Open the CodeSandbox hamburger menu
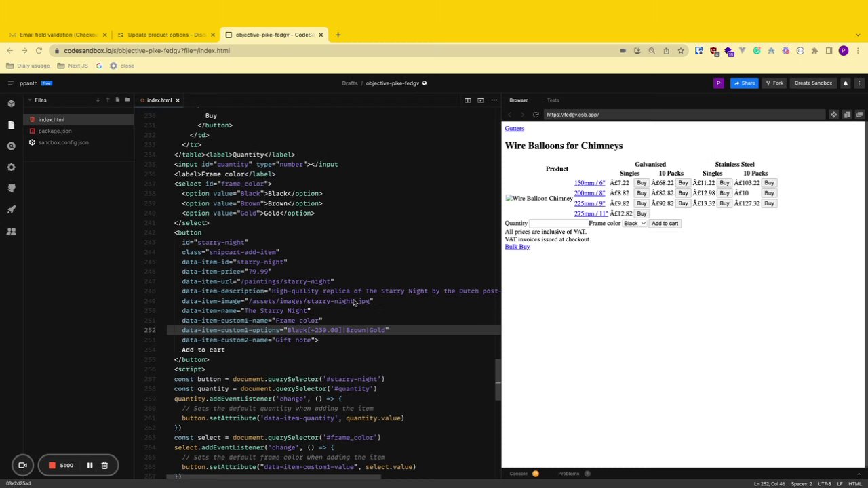 (10, 83)
